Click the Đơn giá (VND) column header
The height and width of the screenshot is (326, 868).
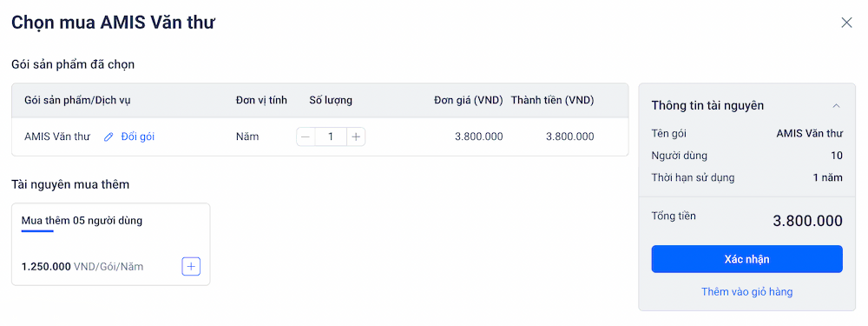click(469, 100)
